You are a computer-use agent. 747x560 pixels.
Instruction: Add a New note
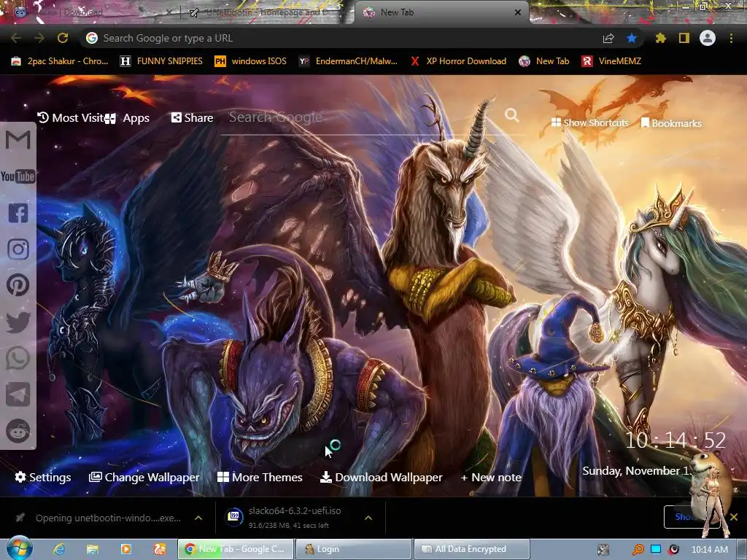(491, 477)
